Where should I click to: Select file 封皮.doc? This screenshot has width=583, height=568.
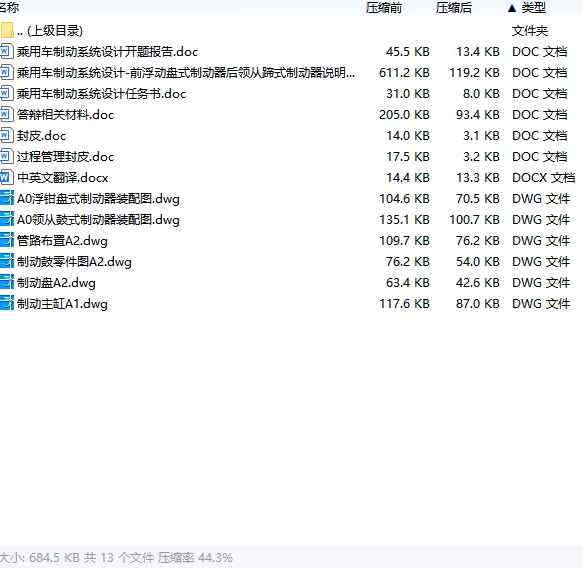(41, 135)
